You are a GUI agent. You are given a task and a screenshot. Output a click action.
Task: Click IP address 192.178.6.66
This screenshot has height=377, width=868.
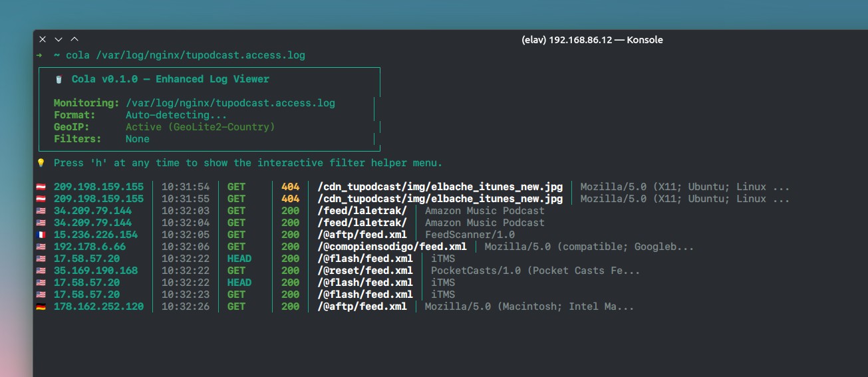click(x=90, y=247)
